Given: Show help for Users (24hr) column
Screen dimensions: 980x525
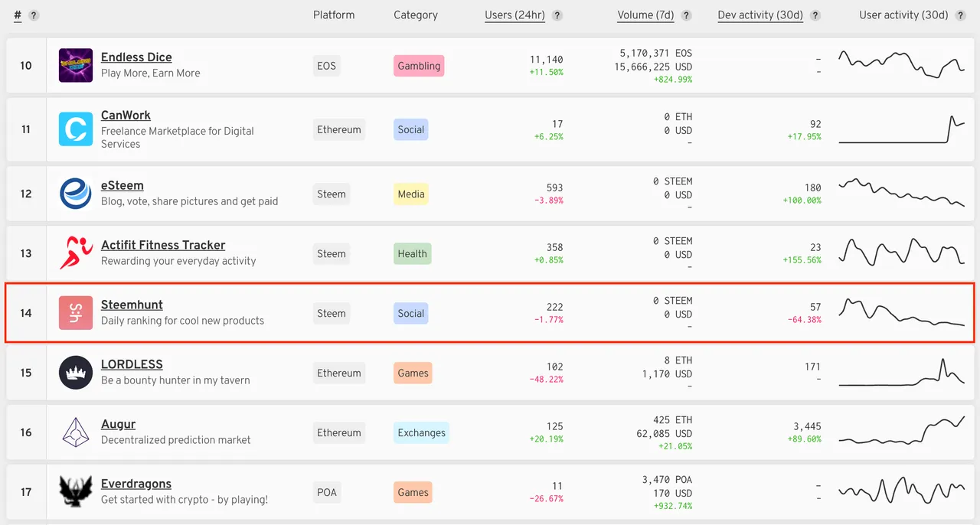Looking at the screenshot, I should [x=557, y=15].
